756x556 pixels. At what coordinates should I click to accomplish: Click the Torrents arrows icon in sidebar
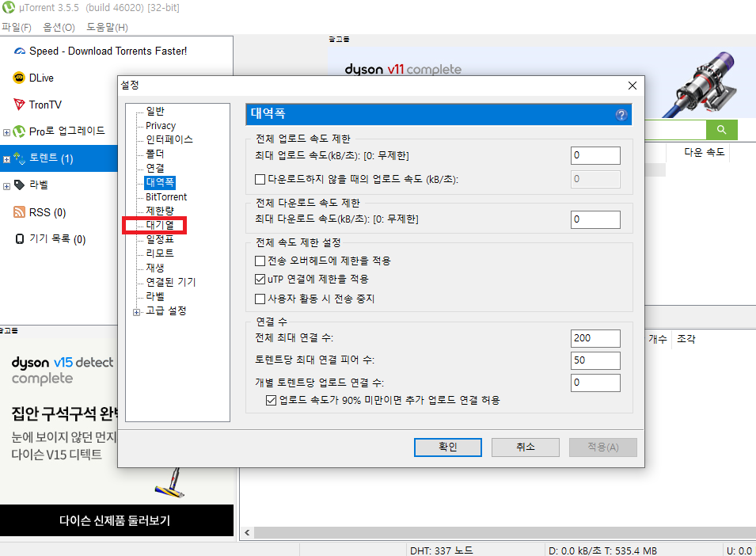coord(19,158)
